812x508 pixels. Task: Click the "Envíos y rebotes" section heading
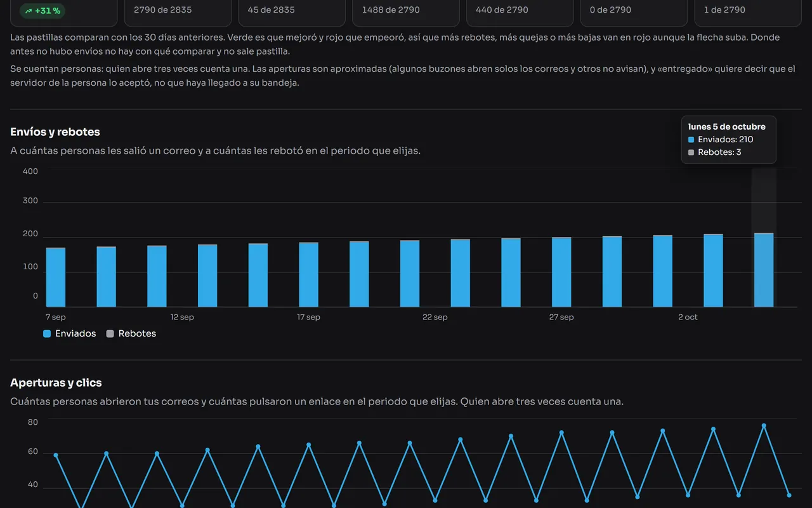point(55,132)
